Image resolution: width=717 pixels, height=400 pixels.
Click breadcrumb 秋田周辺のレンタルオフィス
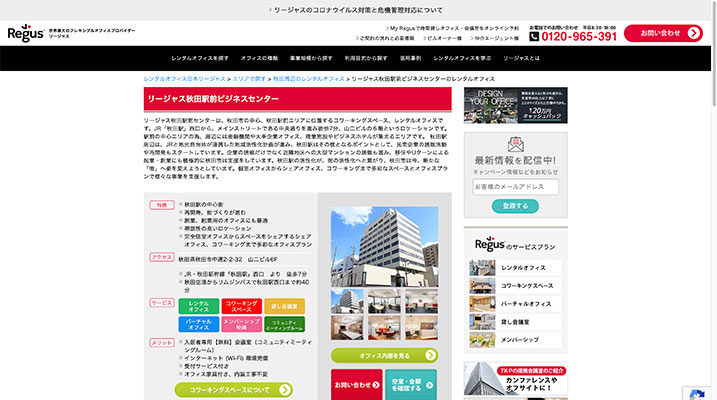click(309, 79)
